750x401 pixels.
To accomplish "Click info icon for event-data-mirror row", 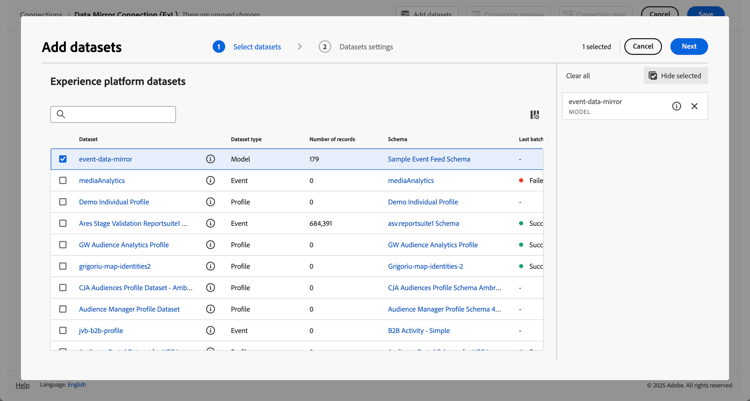I will pos(210,159).
